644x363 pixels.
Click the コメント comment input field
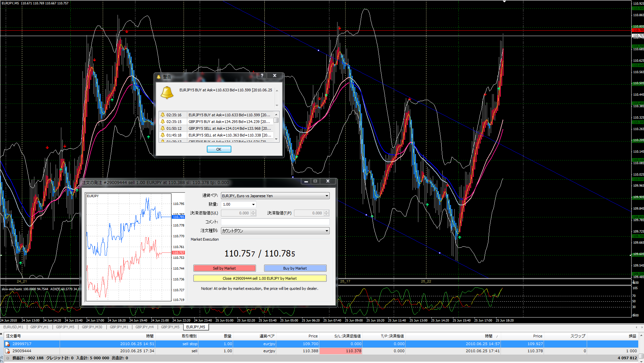pos(275,222)
